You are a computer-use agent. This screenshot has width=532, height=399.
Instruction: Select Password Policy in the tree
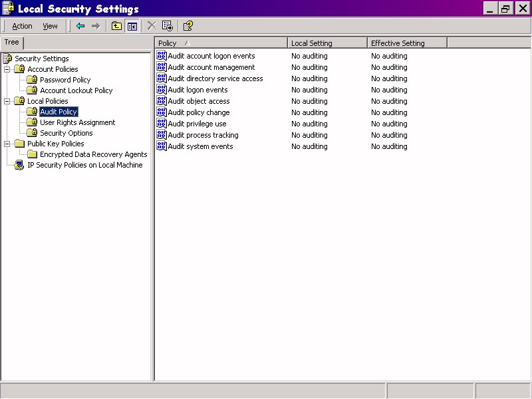tap(65, 80)
